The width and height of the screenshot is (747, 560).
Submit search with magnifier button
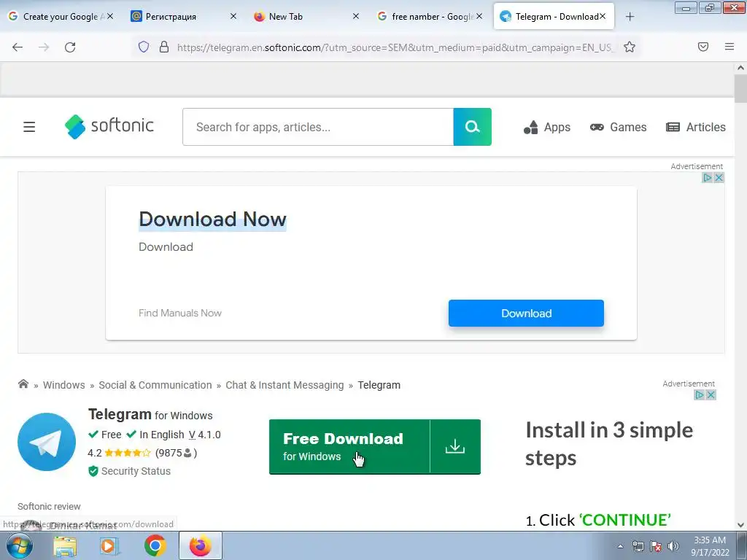(x=472, y=127)
